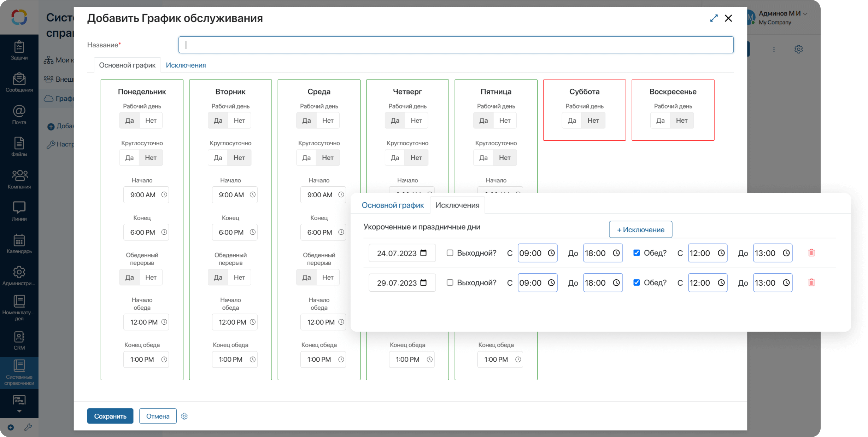This screenshot has width=868, height=437.
Task: Open the Администрирование gear icon in sidebar
Action: click(x=19, y=276)
